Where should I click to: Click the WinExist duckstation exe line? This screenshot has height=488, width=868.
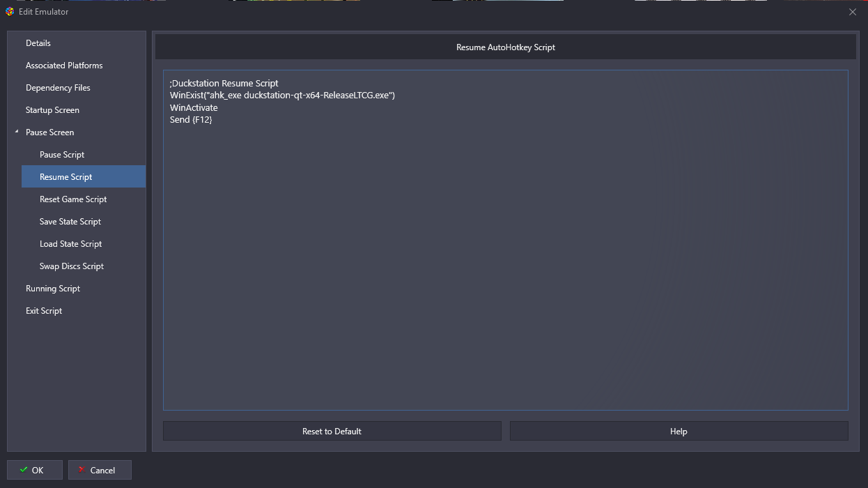[282, 95]
